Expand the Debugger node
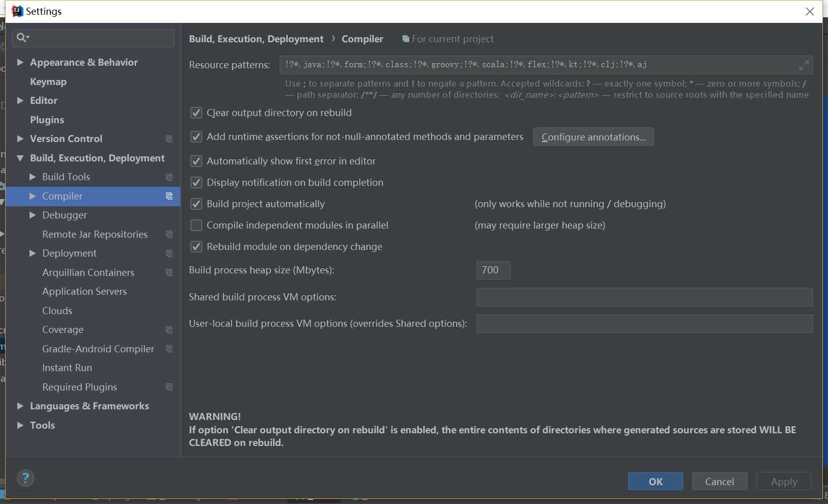Viewport: 828px width, 504px height. click(33, 215)
